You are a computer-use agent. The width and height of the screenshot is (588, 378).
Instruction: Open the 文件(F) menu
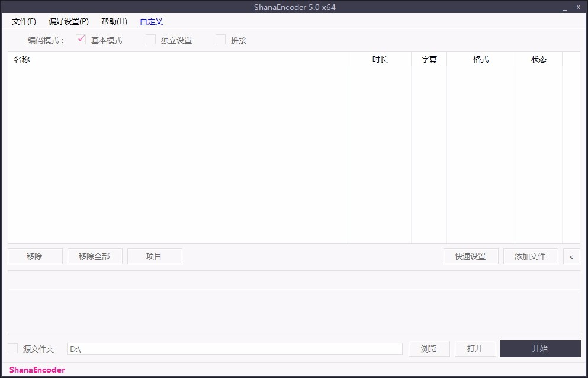pyautogui.click(x=23, y=21)
